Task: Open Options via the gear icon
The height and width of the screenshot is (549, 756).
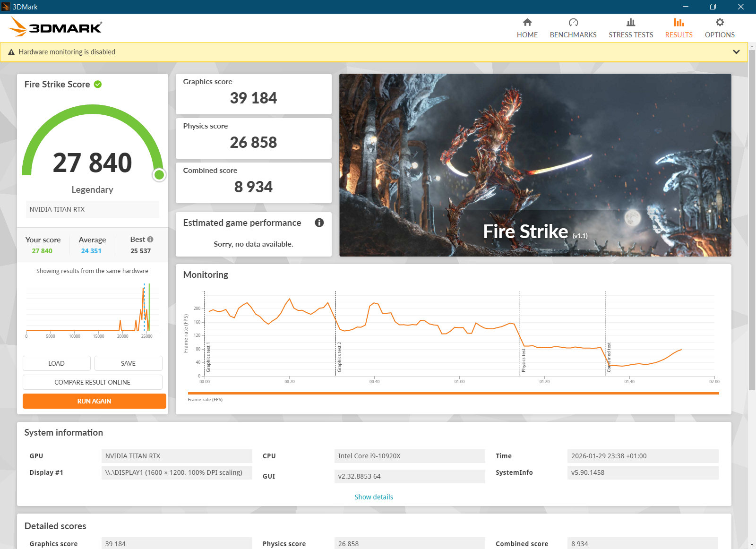Action: pos(720,22)
